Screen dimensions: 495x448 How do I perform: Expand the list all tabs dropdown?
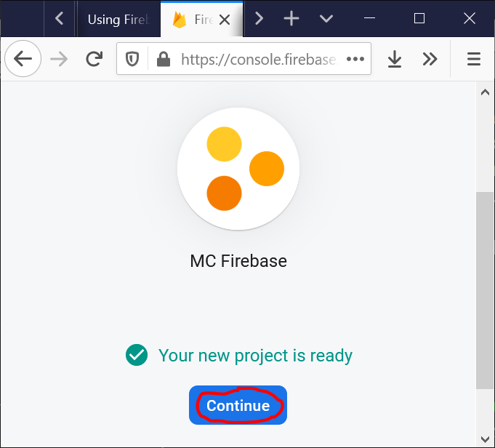point(326,19)
